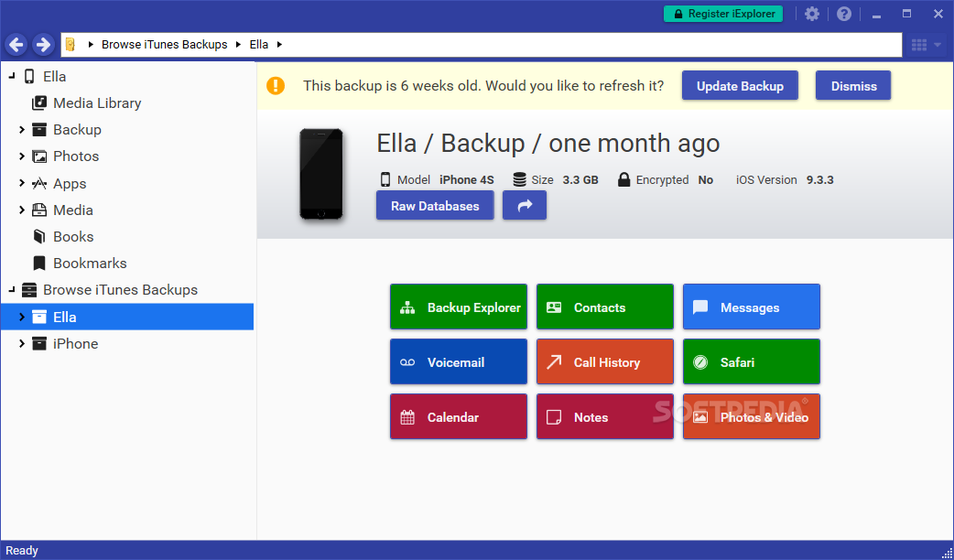Click Ella breadcrumb in path bar
Viewport: 954px width, 560px height.
(x=259, y=45)
